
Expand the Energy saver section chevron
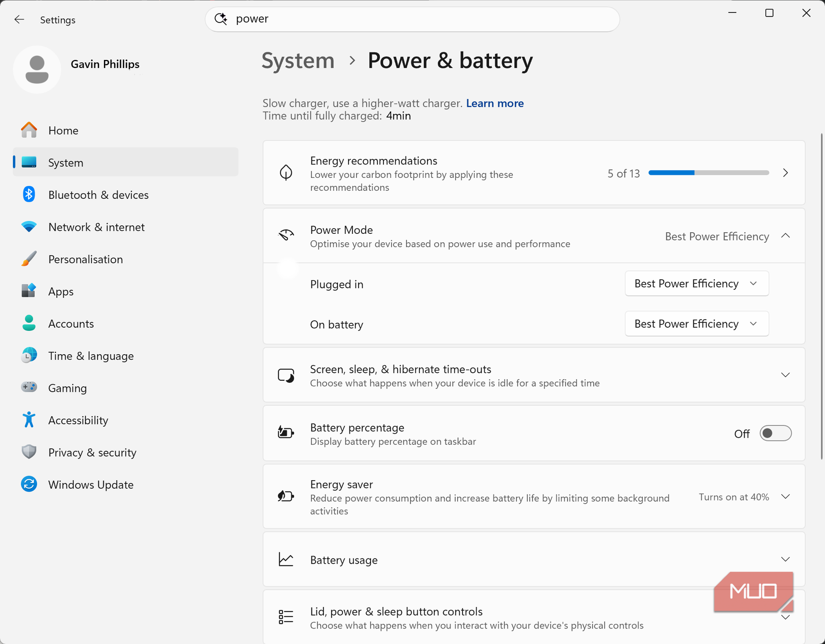785,497
